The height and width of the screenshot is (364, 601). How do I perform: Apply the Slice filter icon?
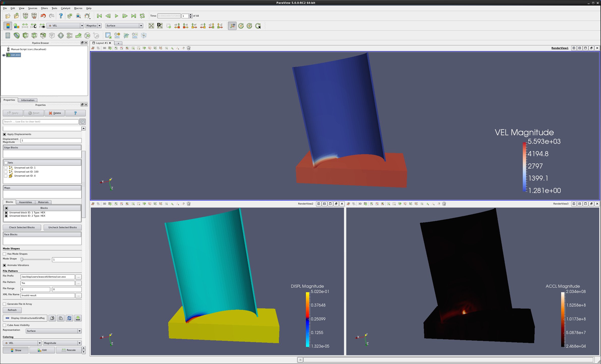click(34, 36)
